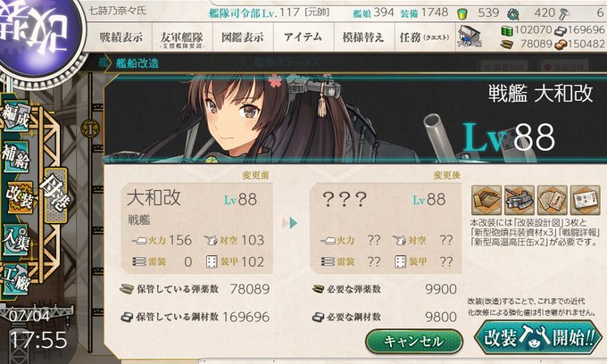Open the item shop building icon
This screenshot has width=607, height=364.
tap(470, 37)
